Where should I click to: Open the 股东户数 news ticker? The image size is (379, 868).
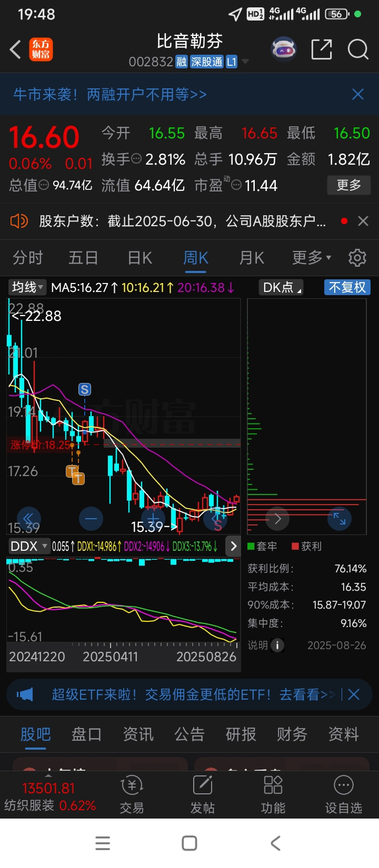[x=182, y=221]
